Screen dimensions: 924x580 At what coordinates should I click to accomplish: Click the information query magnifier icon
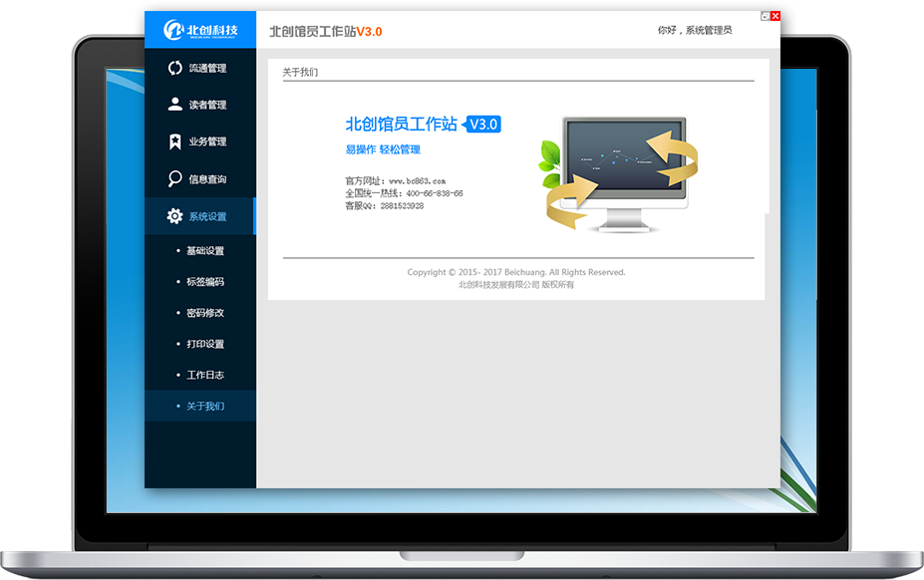pyautogui.click(x=174, y=179)
